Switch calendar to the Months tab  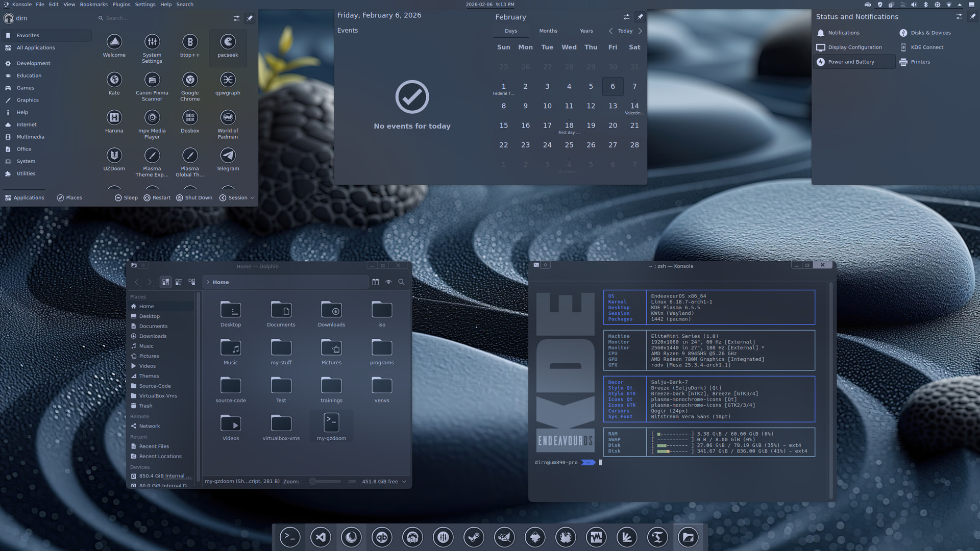point(548,31)
